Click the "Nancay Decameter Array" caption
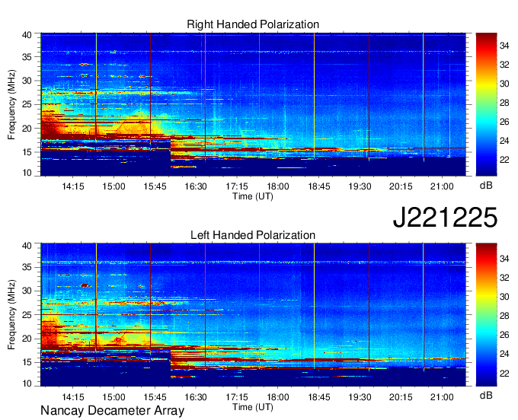Image resolution: width=518 pixels, height=420 pixels. 112,411
